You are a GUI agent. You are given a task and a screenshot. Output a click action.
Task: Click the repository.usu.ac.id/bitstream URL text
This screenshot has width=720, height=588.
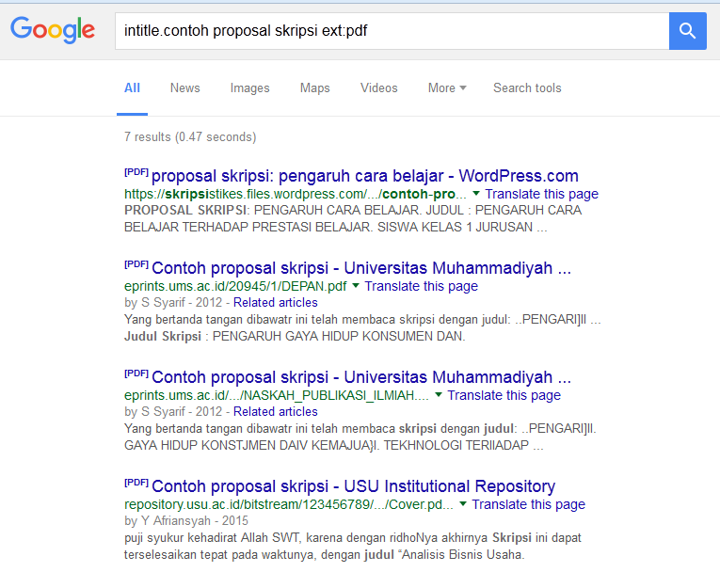point(289,504)
